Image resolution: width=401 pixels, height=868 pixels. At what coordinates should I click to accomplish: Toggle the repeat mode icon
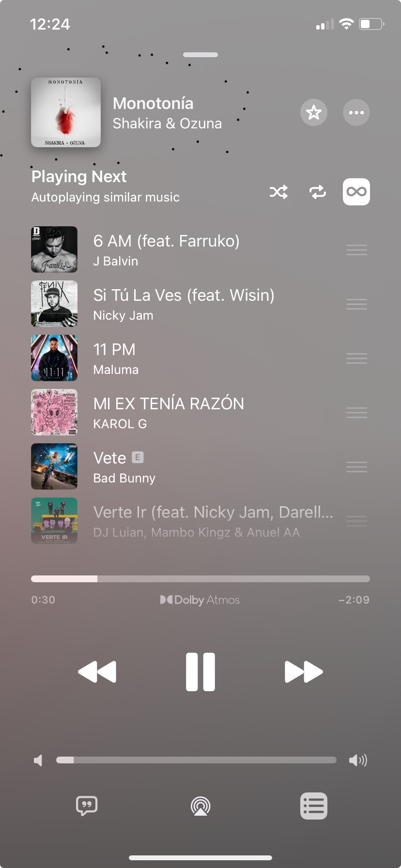318,192
